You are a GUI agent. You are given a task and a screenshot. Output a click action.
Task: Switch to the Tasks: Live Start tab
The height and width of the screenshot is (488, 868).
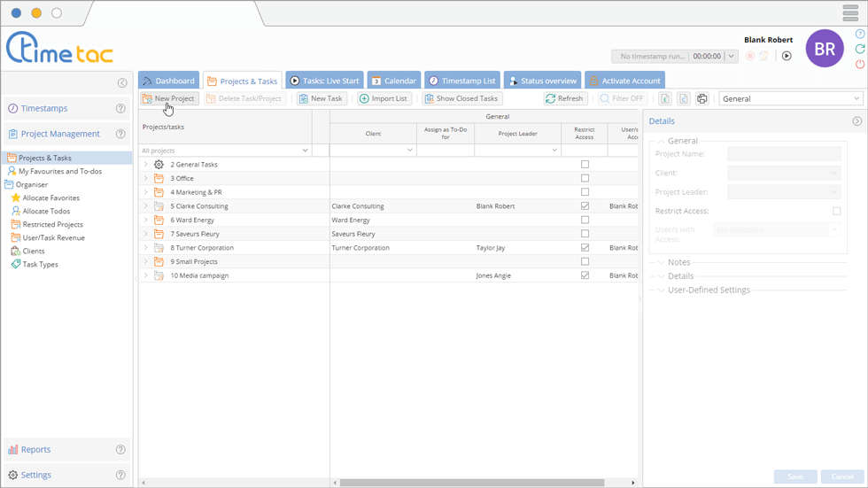pyautogui.click(x=324, y=81)
